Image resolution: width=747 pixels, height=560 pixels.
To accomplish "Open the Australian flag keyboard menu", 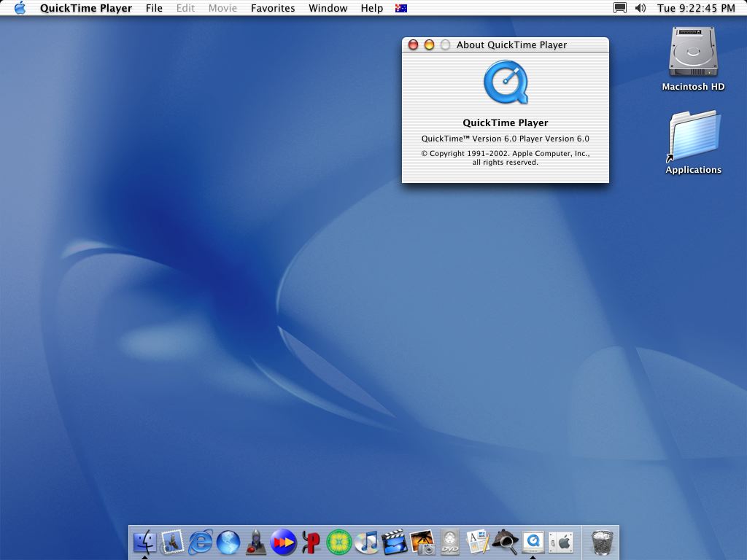I will pos(401,8).
